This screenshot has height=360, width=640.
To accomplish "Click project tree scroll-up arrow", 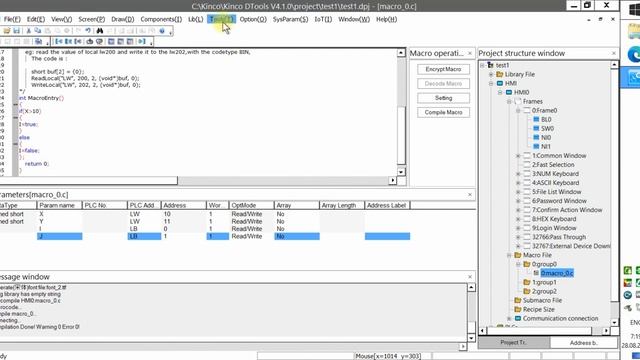I will [614, 65].
